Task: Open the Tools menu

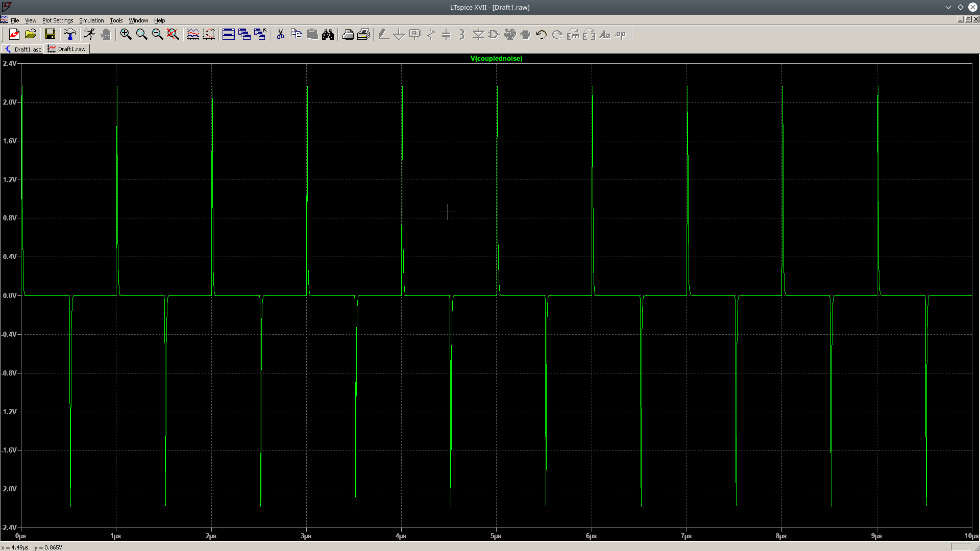Action: pos(116,20)
